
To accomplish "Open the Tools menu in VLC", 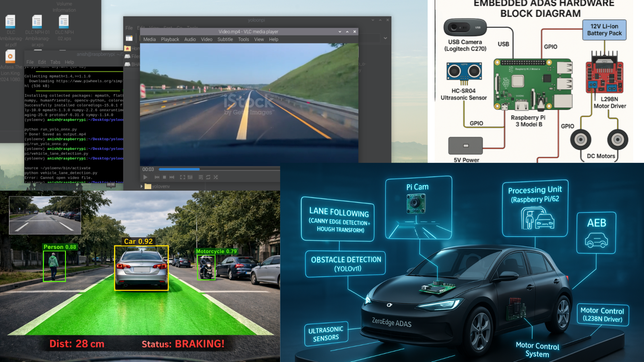I will [x=244, y=39].
